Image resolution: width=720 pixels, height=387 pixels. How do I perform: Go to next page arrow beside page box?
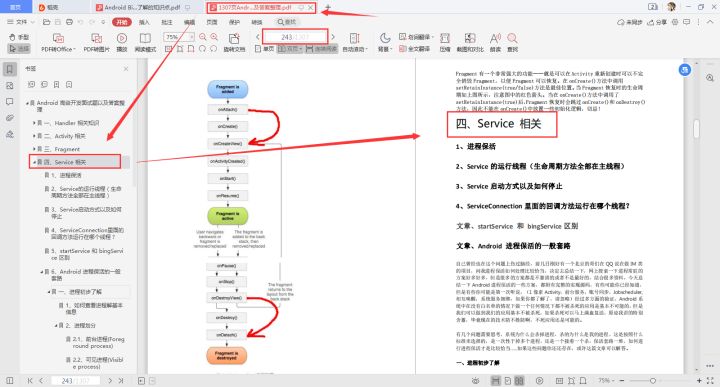click(333, 37)
